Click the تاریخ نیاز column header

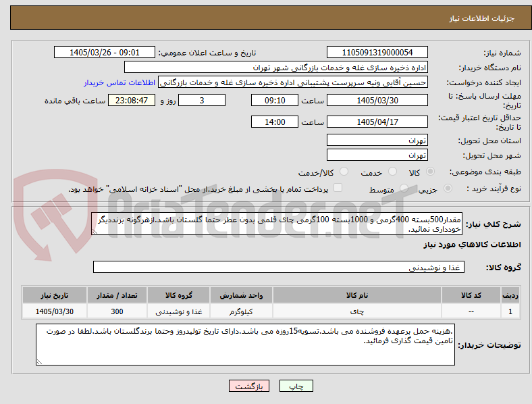[x=55, y=295]
